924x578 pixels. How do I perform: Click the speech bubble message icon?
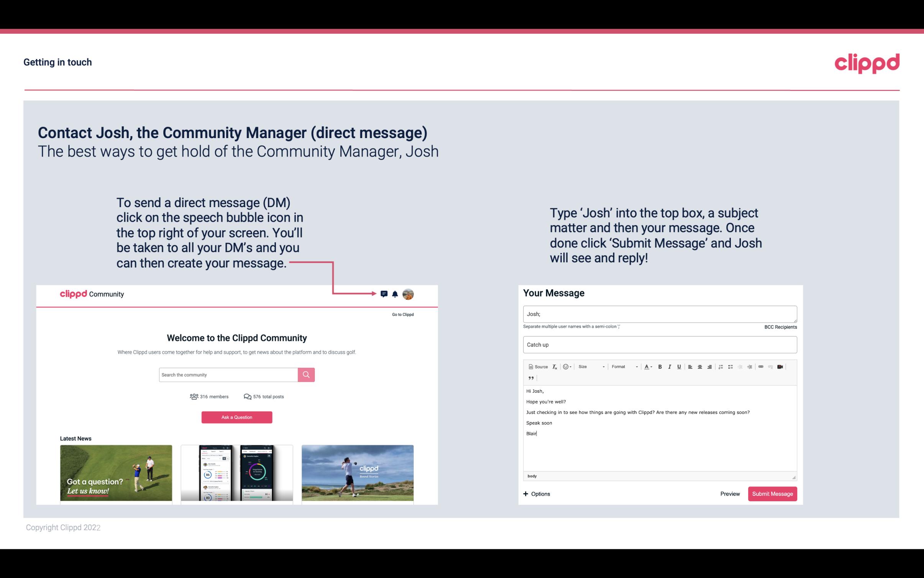pos(385,294)
